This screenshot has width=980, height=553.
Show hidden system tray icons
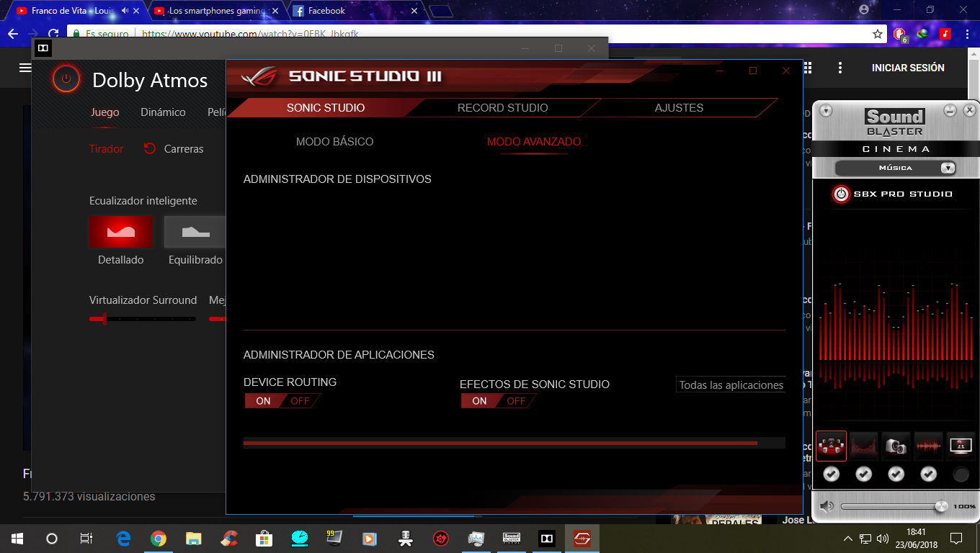[x=848, y=538]
